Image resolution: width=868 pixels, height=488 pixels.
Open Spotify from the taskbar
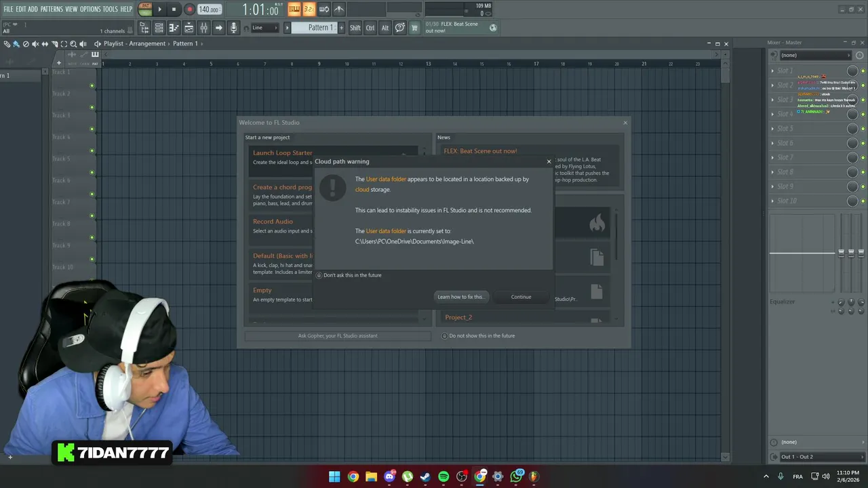[x=443, y=476]
